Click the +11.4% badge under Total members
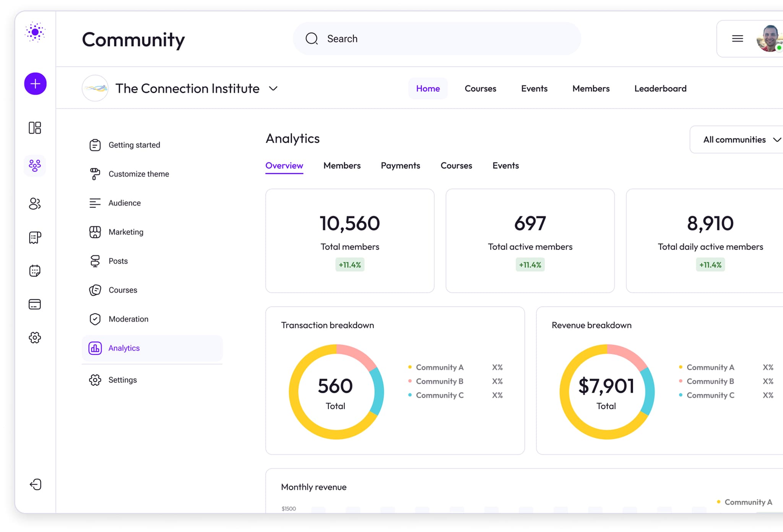 [x=350, y=264]
